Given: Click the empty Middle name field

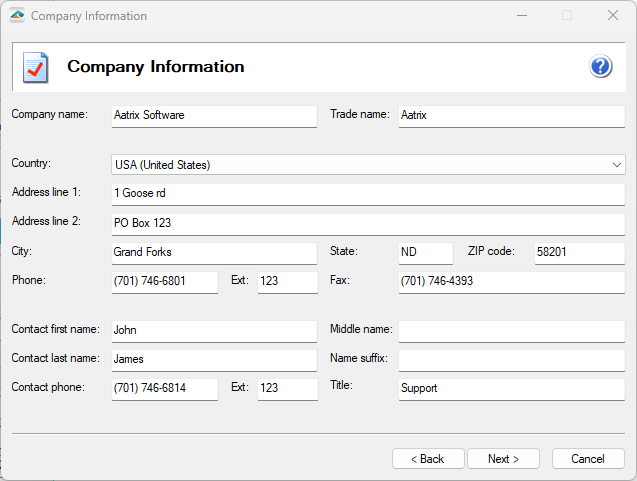Looking at the screenshot, I should pyautogui.click(x=511, y=332).
